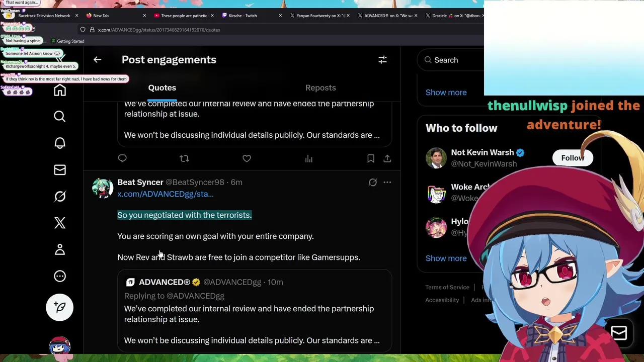
Task: Switch to Yanyan Fourtwenty on X tab
Action: point(321,16)
